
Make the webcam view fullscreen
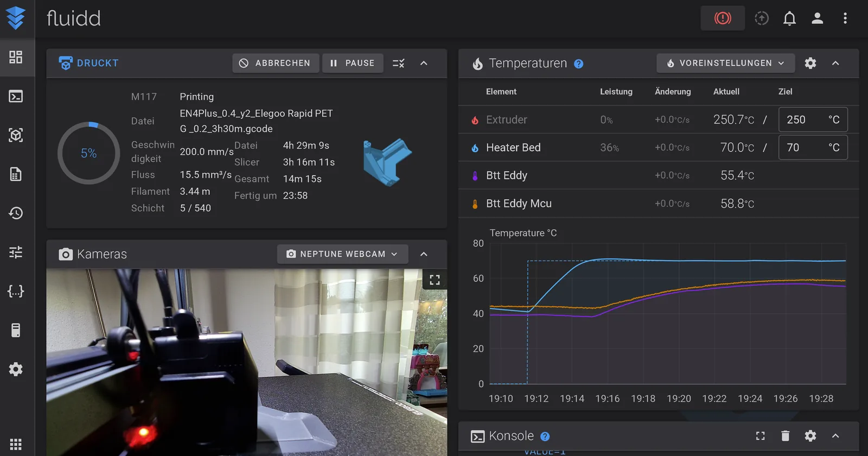click(x=435, y=280)
